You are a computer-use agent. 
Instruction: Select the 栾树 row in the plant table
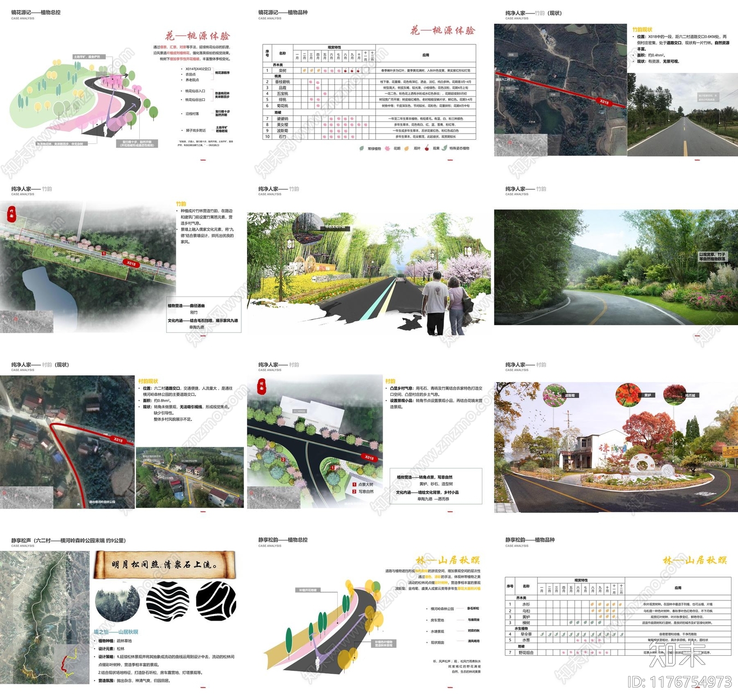[369, 71]
